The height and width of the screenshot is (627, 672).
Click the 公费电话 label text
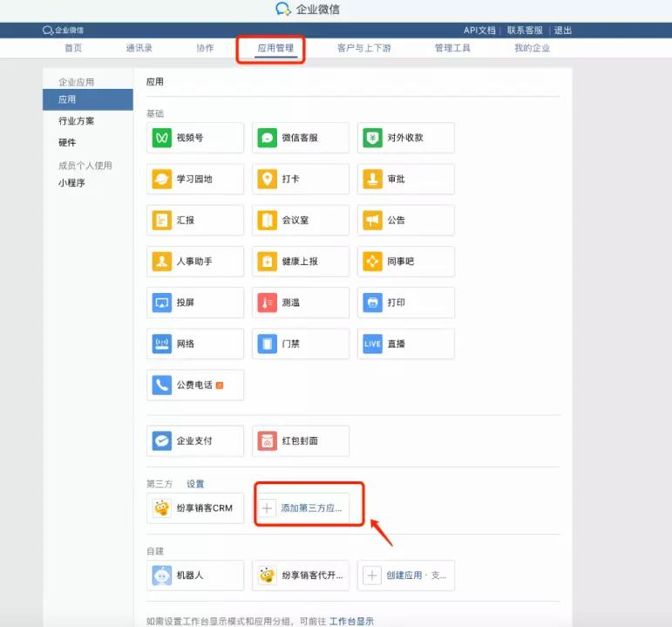194,385
